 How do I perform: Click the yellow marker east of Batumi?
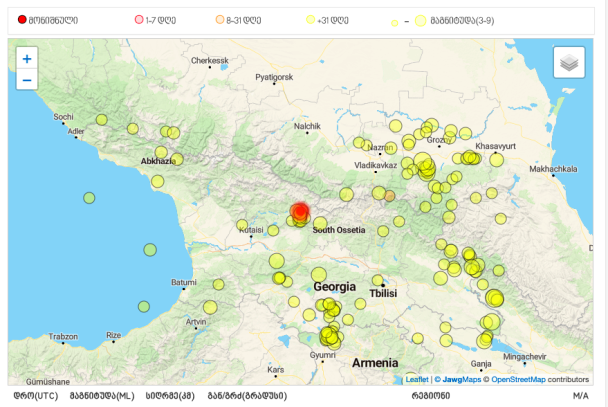point(219,285)
